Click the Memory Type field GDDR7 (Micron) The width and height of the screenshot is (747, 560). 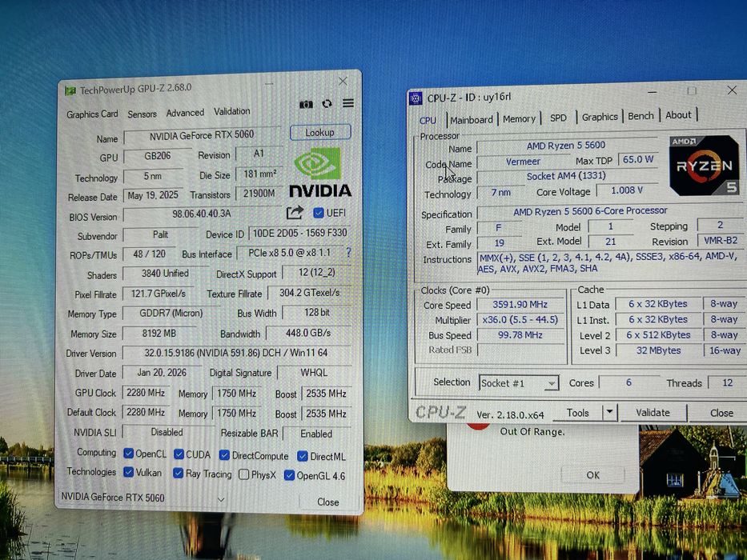(x=171, y=314)
